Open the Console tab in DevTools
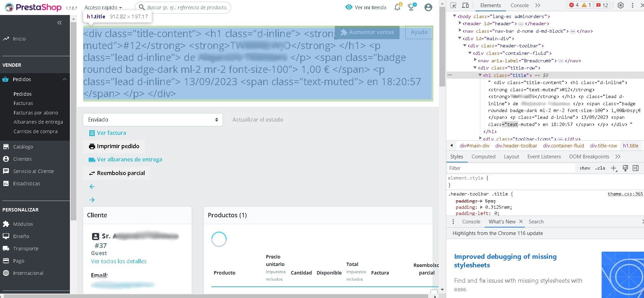Image resolution: width=644 pixels, height=298 pixels. pyautogui.click(x=520, y=5)
